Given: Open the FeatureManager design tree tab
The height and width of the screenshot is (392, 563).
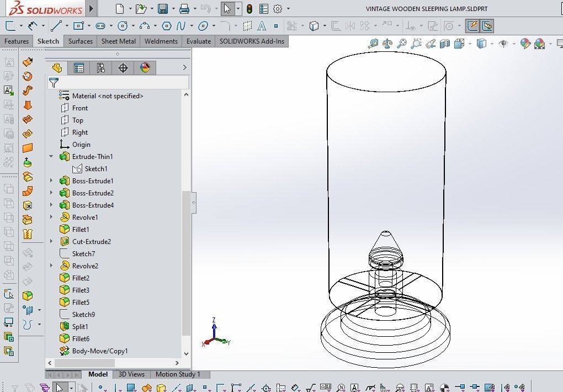Looking at the screenshot, I should (57, 67).
